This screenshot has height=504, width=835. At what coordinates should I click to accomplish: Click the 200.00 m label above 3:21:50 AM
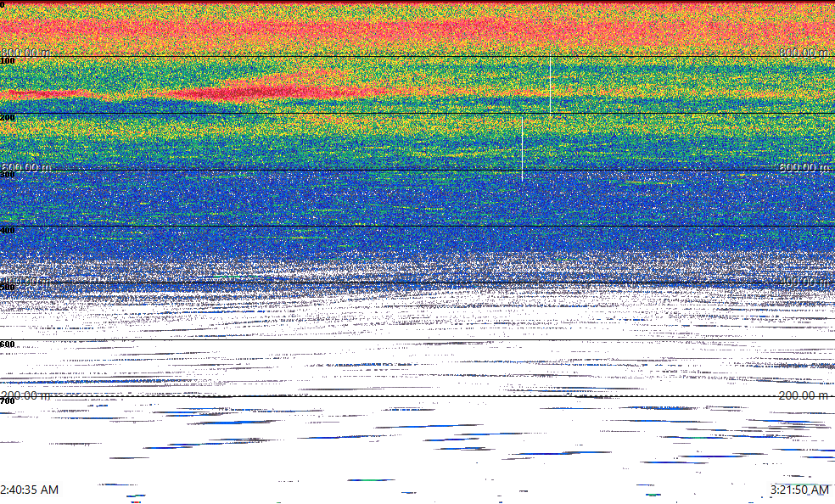coord(804,395)
